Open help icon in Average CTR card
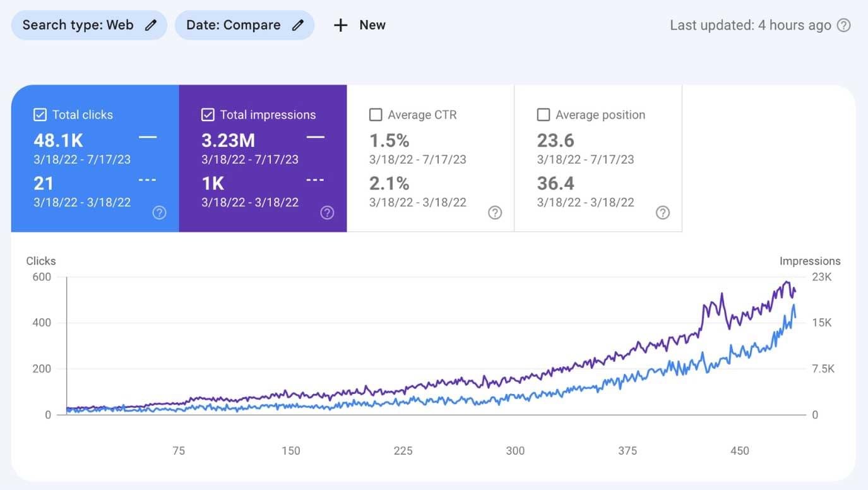This screenshot has height=490, width=868. tap(495, 213)
